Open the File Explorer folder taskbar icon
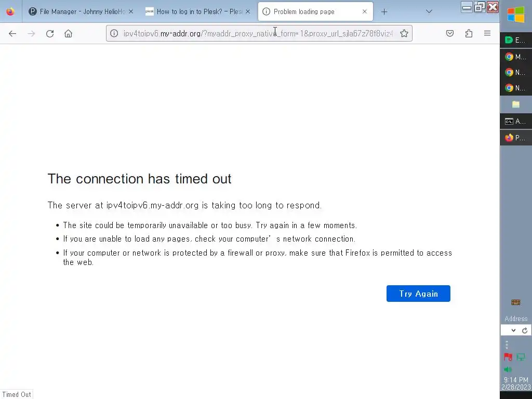Viewport: 532px width, 399px height. [x=516, y=104]
